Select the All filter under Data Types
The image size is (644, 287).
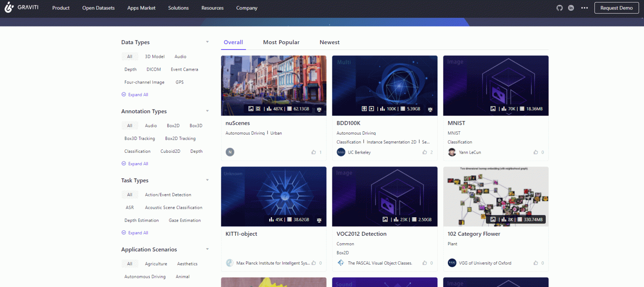click(x=130, y=57)
